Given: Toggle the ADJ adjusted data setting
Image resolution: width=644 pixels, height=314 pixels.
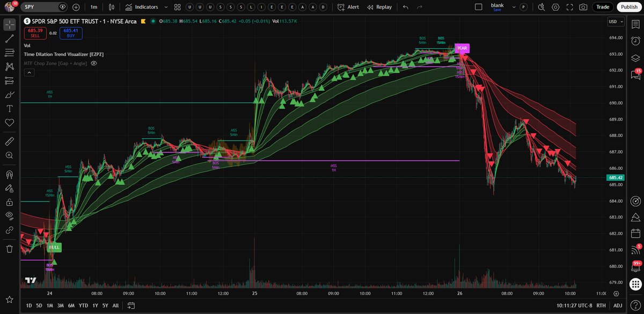Looking at the screenshot, I should coord(617,305).
